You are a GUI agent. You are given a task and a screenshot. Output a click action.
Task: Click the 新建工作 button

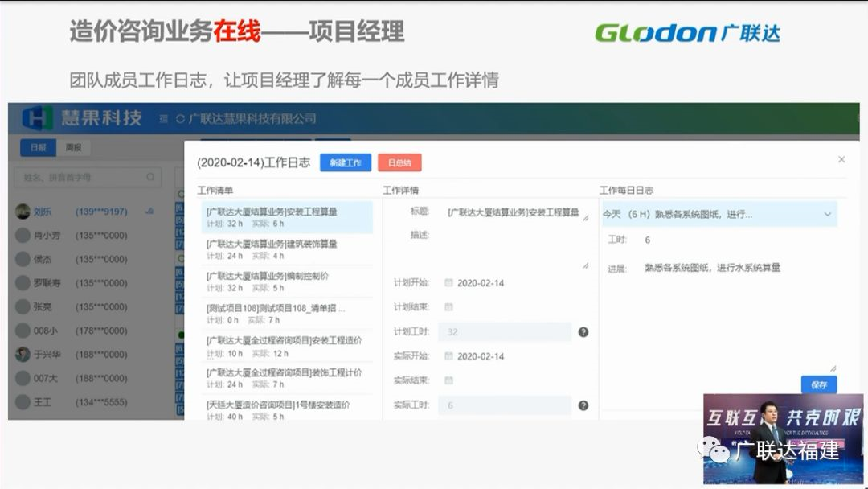(x=346, y=162)
